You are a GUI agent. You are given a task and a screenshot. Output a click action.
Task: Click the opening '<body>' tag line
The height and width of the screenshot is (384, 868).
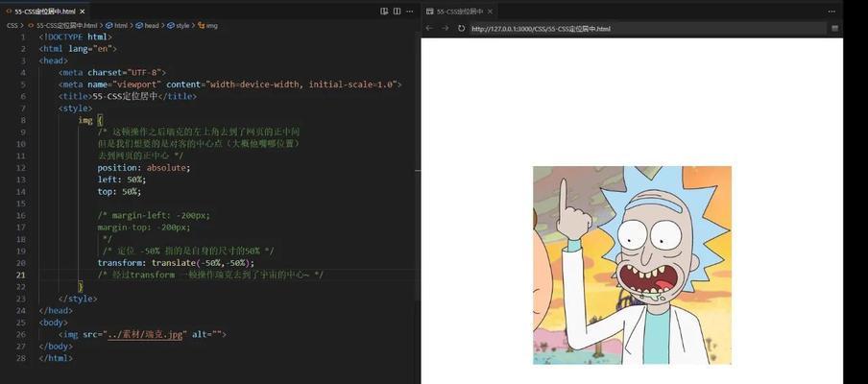[x=54, y=322]
